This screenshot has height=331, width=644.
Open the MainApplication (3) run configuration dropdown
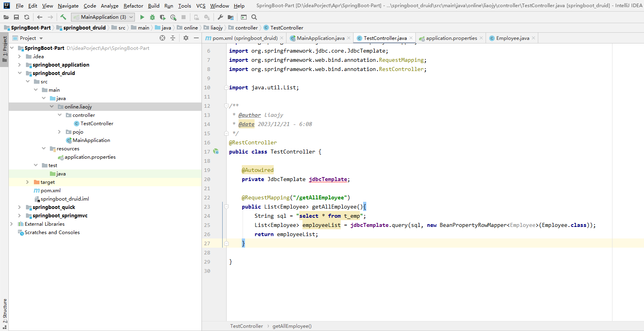[103, 17]
